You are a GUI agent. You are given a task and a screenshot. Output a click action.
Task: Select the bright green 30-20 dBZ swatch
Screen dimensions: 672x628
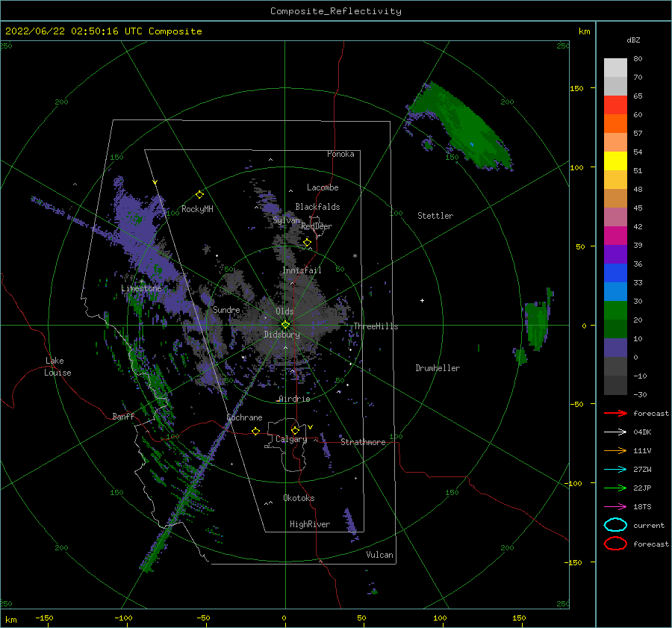pyautogui.click(x=615, y=311)
